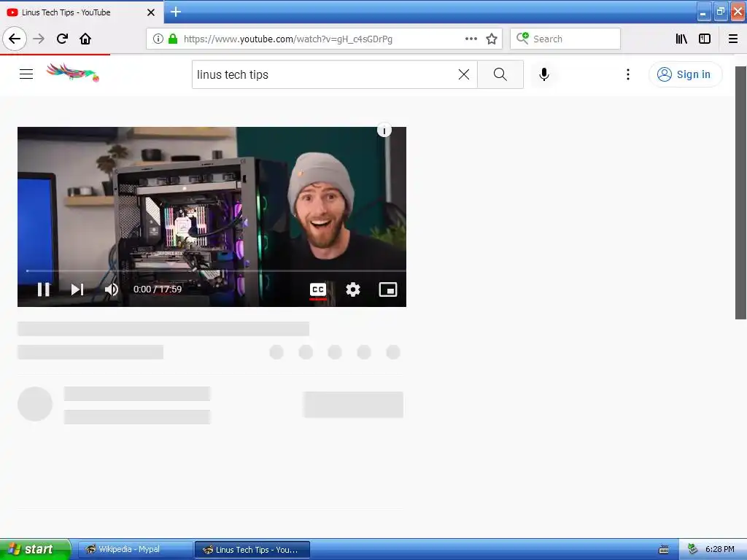Screen dimensions: 747x560
Task: Click the green padlock security icon
Action: 173,39
